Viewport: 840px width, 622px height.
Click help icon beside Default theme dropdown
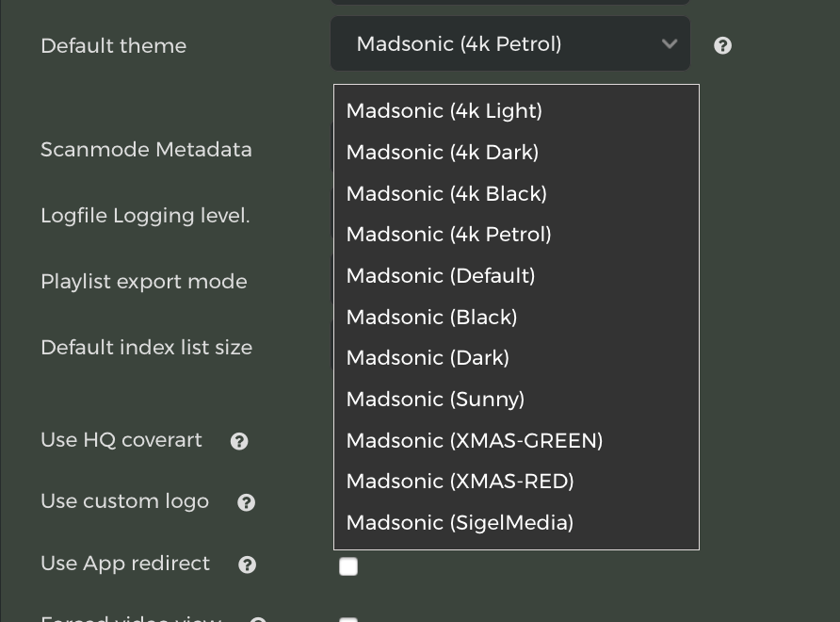tap(722, 45)
